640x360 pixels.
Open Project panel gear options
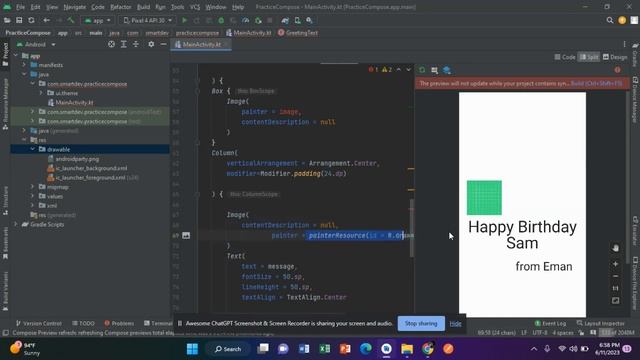click(x=151, y=44)
